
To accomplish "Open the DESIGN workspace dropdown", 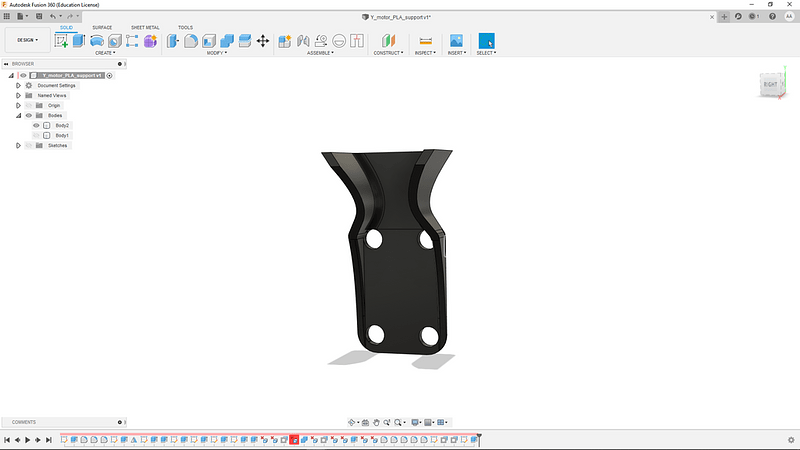I will point(28,40).
